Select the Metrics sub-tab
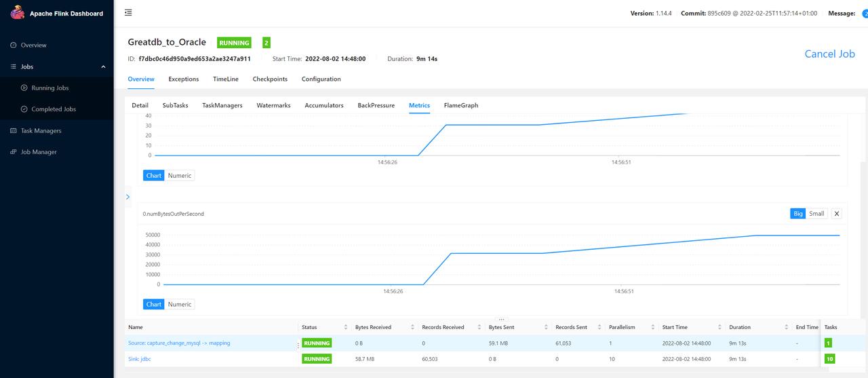 tap(419, 105)
